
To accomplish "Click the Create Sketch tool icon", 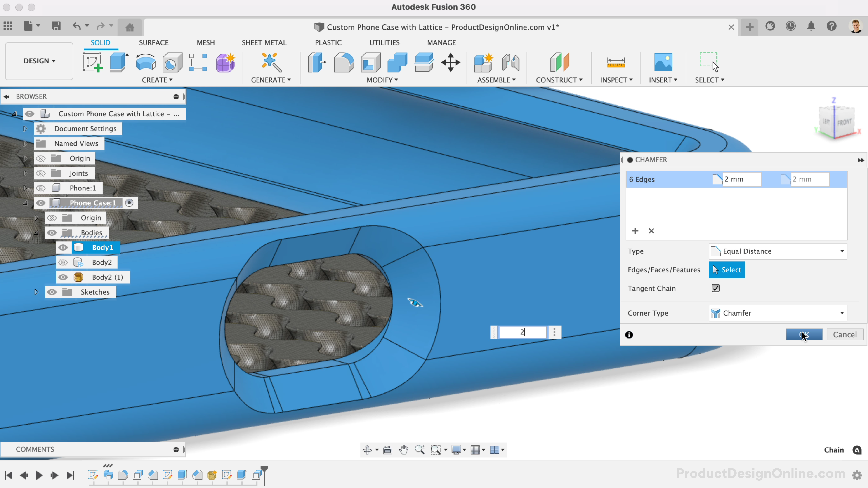I will (92, 62).
